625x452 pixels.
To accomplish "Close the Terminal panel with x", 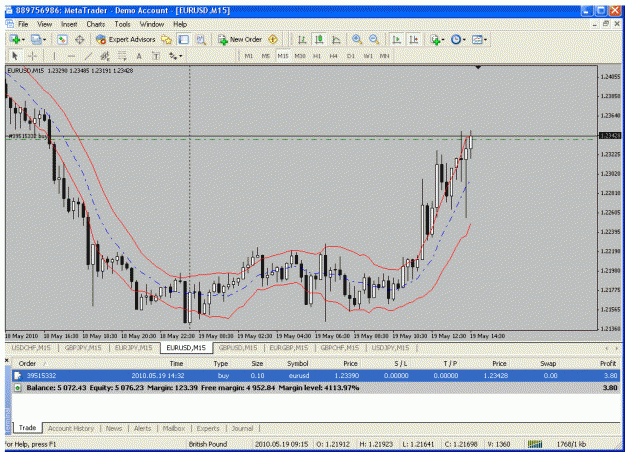I will click(x=7, y=360).
